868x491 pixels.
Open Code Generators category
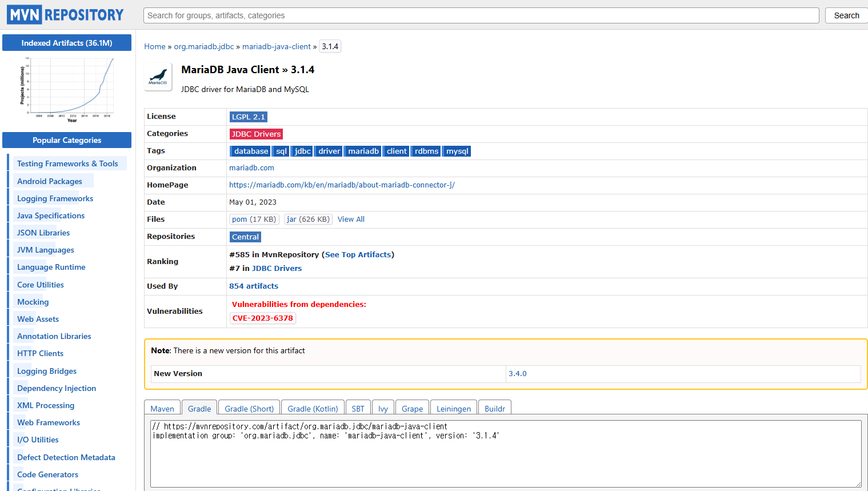[x=48, y=474]
